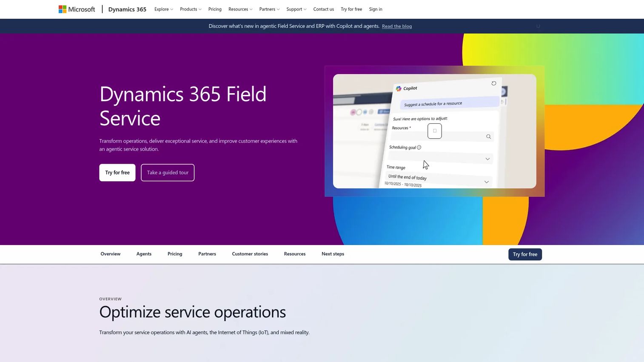
Task: Switch to the Agents section tab
Action: coord(144,254)
